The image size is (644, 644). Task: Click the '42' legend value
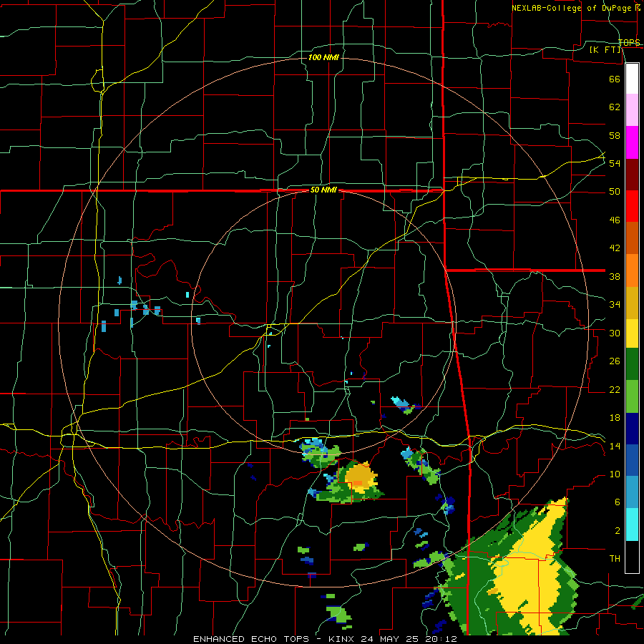[615, 248]
